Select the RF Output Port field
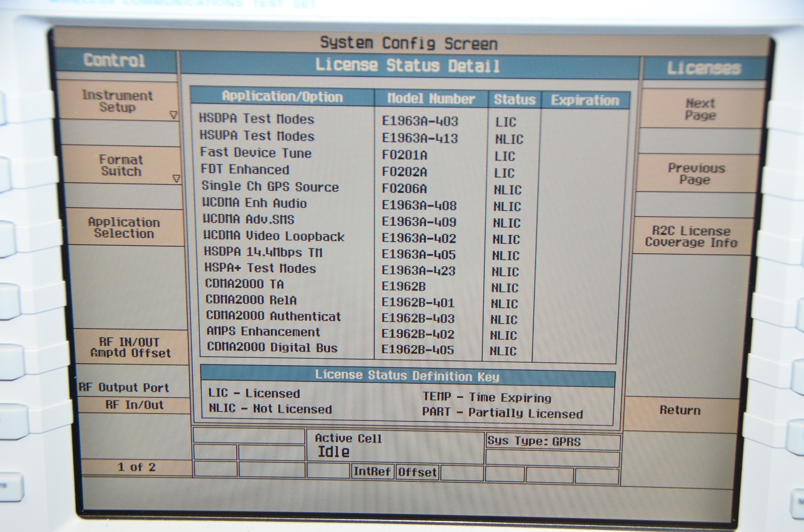This screenshot has height=532, width=804. 124,387
